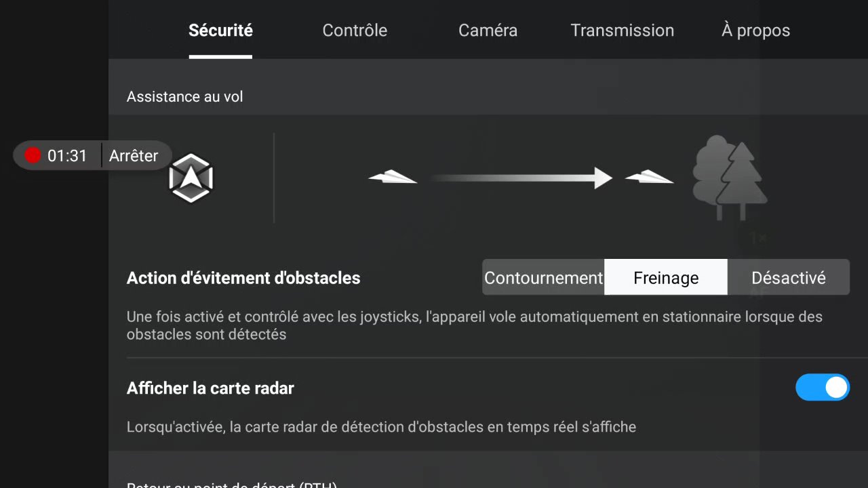Stop screen recording with Arrêter

[x=134, y=156]
